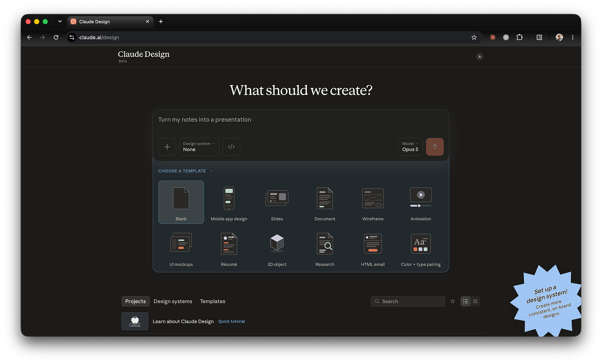Choose the Résumé template
The image size is (602, 364).
click(x=229, y=248)
